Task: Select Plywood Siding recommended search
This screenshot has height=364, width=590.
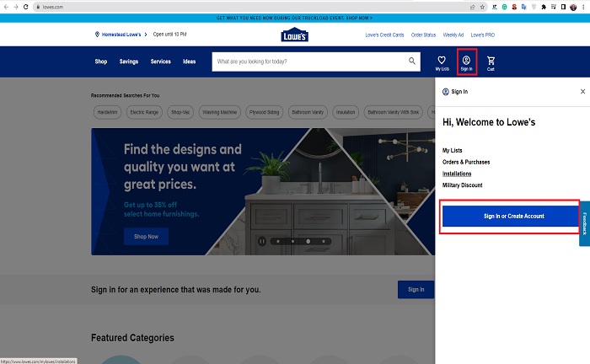Action: [x=264, y=112]
